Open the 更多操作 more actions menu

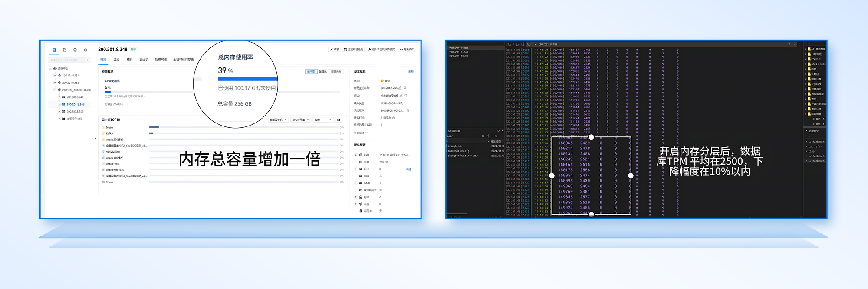(x=407, y=50)
